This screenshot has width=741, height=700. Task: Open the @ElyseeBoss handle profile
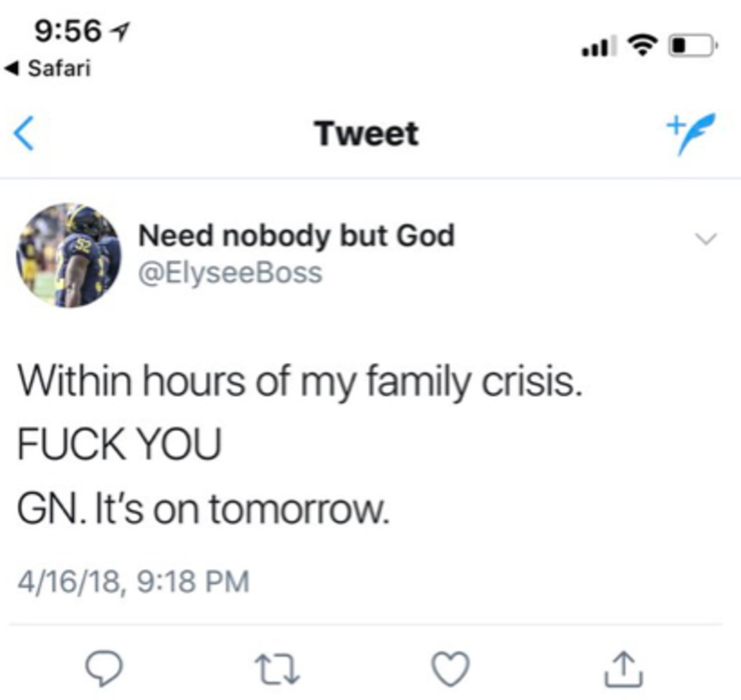(230, 273)
